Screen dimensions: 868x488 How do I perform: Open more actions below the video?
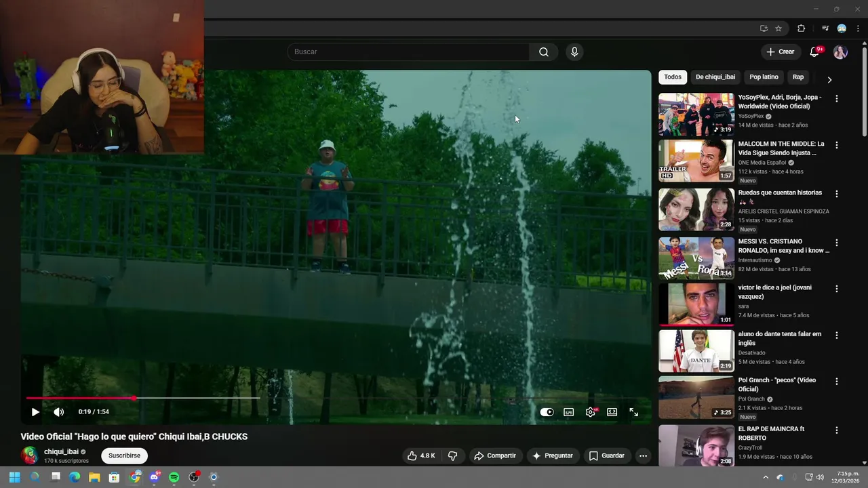point(643,456)
